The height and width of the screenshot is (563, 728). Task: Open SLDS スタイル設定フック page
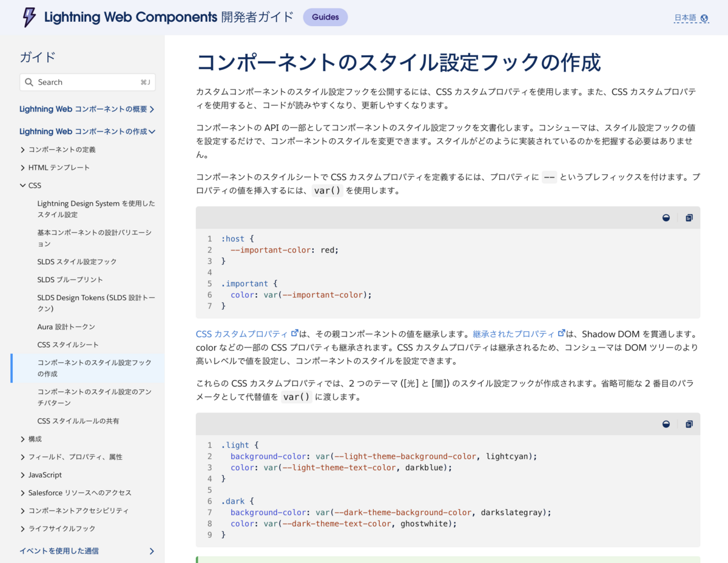[x=77, y=261]
